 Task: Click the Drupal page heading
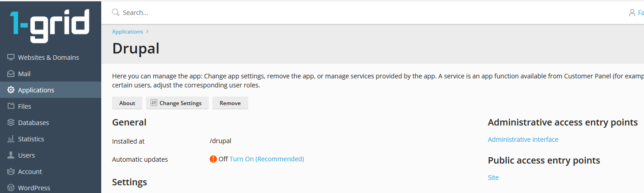136,48
